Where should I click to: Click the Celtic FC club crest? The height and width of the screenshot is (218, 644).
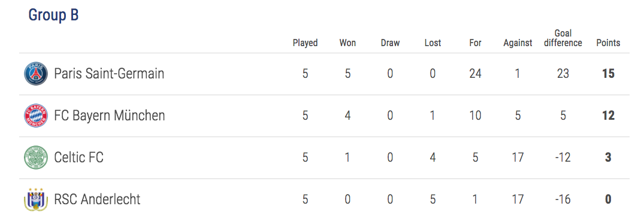36,158
